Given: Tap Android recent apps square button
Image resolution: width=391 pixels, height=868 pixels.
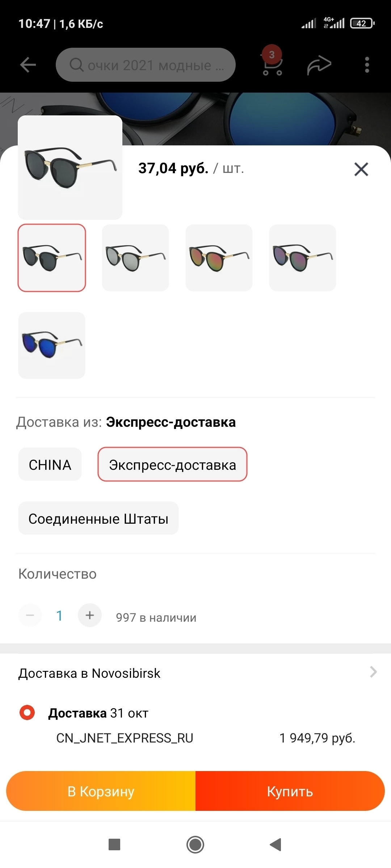Looking at the screenshot, I should (114, 844).
